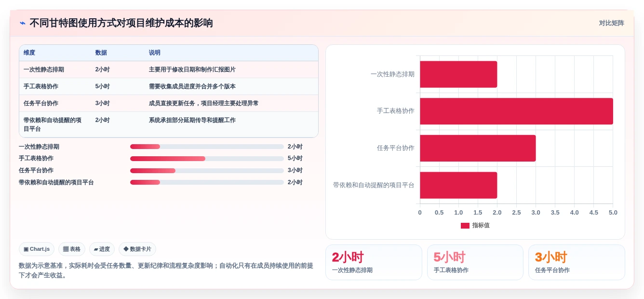Click progress bar for 任务平台协作
This screenshot has height=299, width=644.
click(207, 171)
